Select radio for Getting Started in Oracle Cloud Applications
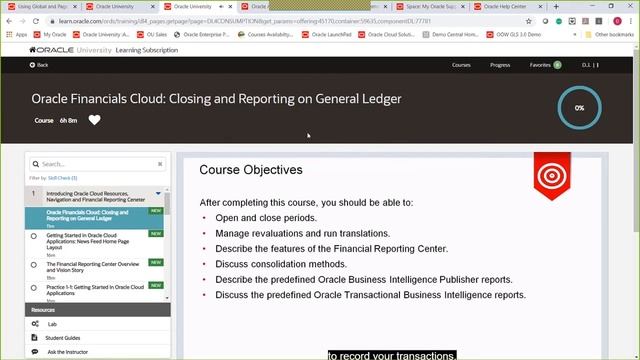 34,236
